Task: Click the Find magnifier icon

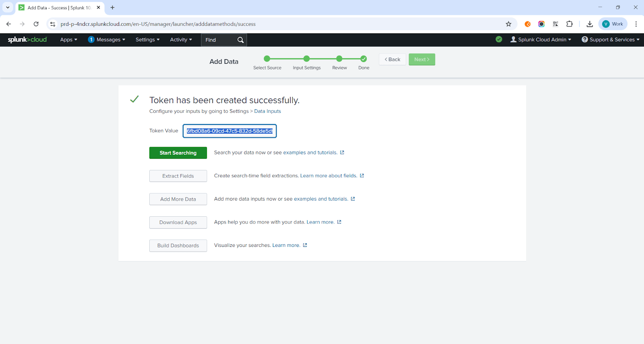Action: (241, 40)
